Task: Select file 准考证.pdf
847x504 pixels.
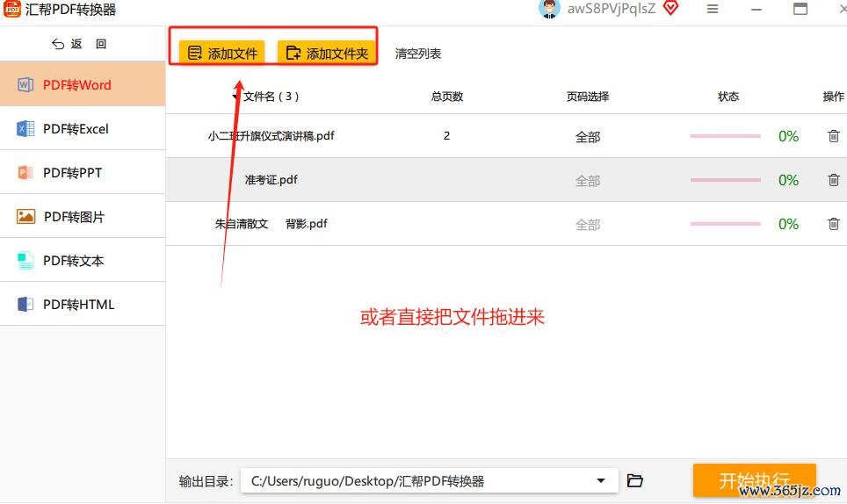Action: click(271, 180)
